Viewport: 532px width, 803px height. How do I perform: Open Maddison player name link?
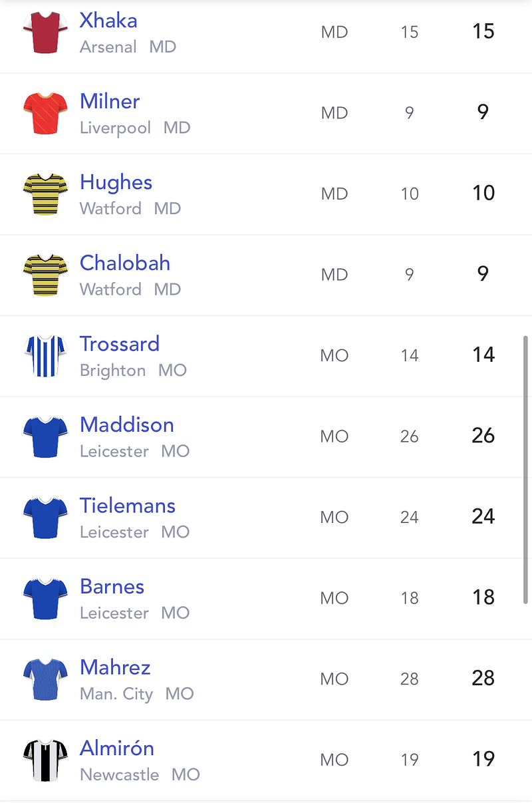(127, 425)
